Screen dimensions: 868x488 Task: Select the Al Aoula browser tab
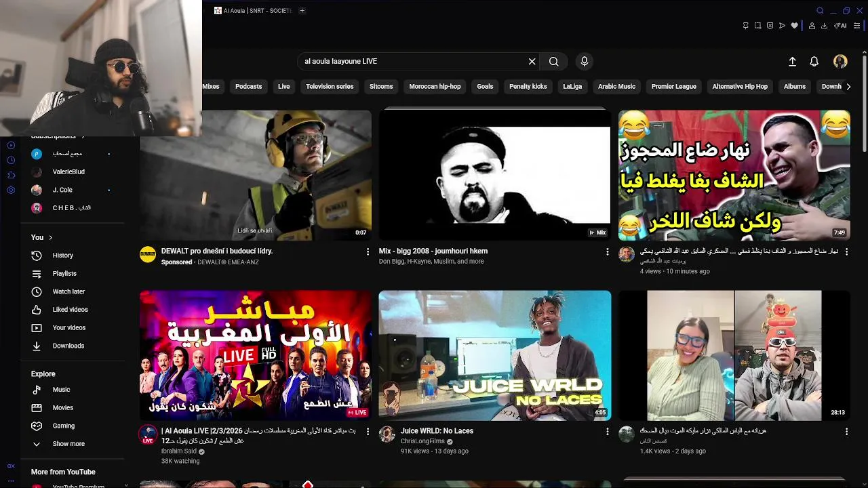tap(252, 11)
